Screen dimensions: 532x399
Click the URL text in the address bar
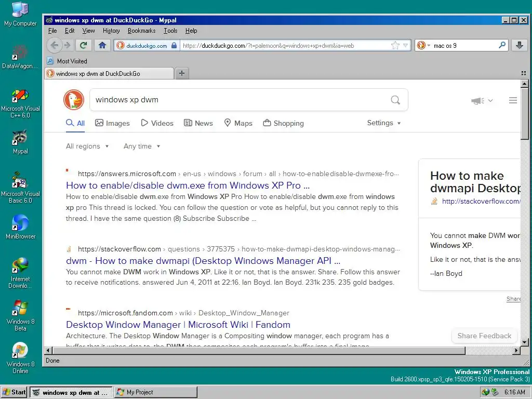click(x=268, y=46)
